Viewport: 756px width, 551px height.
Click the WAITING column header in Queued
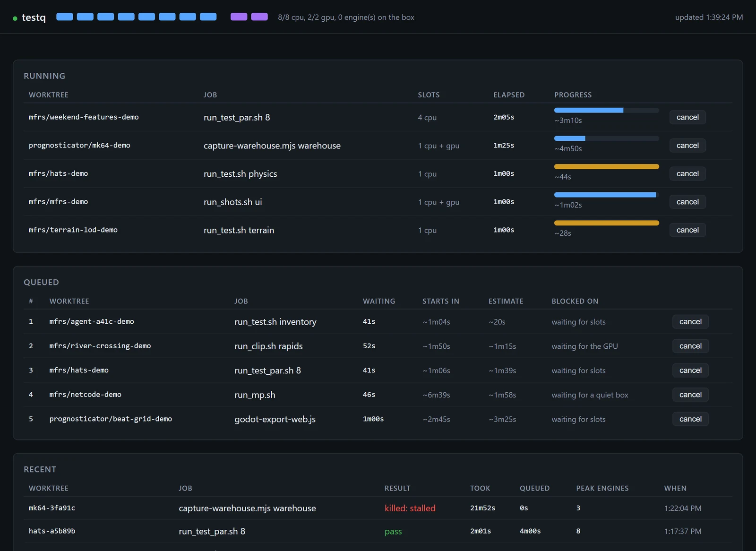coord(379,301)
